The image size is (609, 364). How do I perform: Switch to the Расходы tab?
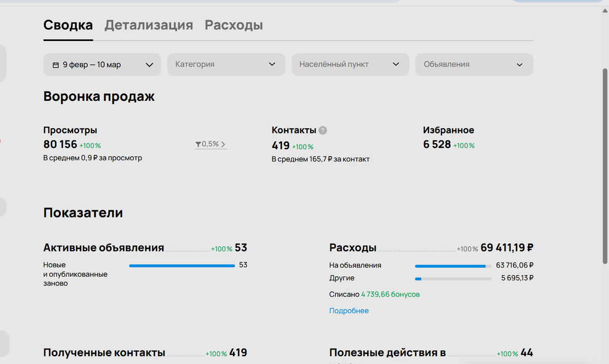(x=233, y=25)
